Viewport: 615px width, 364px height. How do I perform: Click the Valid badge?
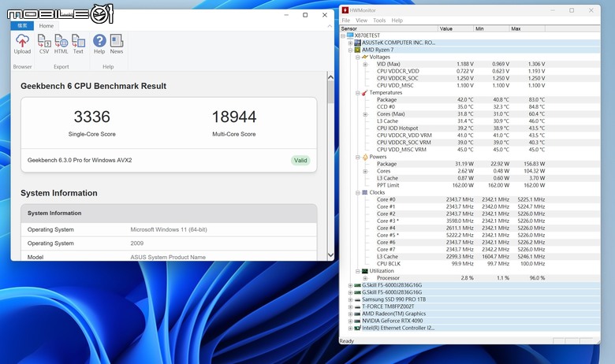point(300,160)
